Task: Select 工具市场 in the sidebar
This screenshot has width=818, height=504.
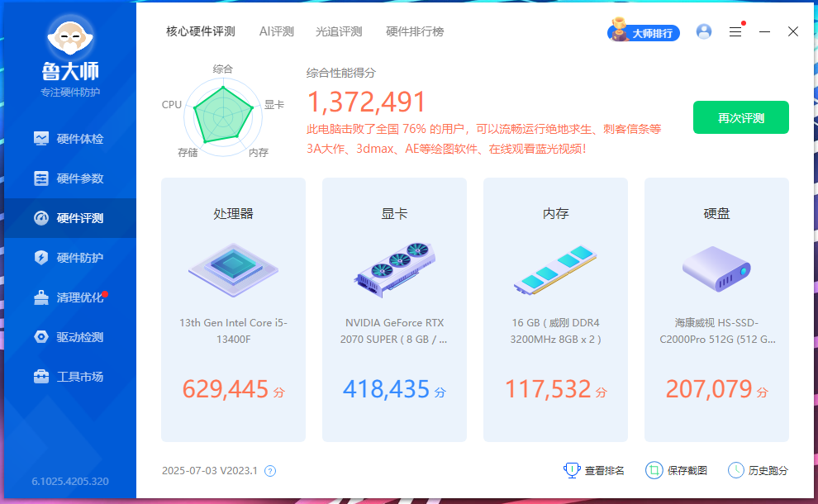Action: tap(70, 377)
